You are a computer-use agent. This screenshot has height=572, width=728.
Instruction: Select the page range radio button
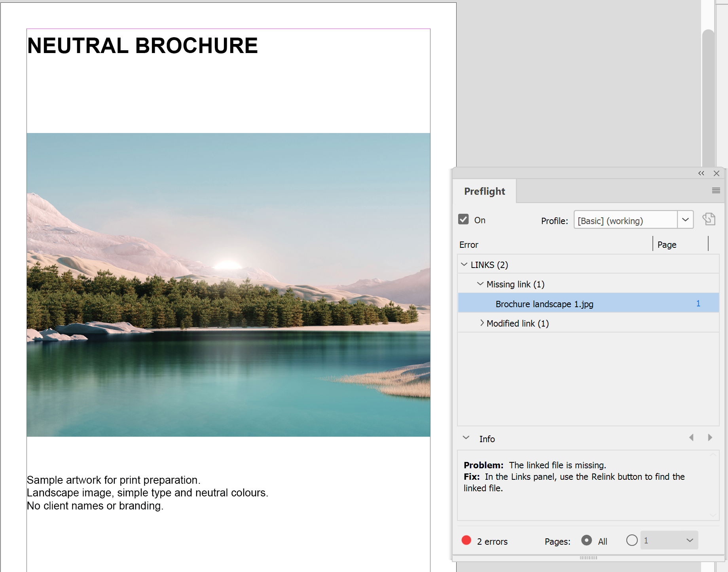pyautogui.click(x=632, y=540)
